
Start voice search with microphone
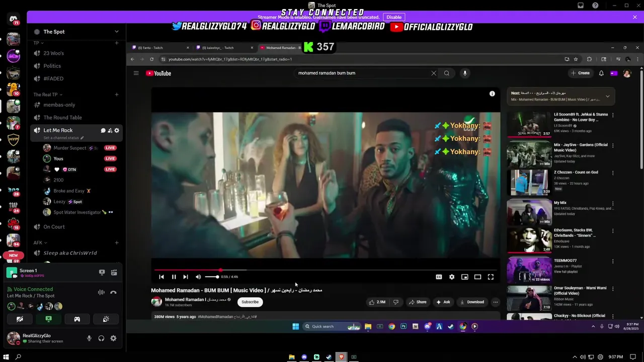pyautogui.click(x=465, y=73)
